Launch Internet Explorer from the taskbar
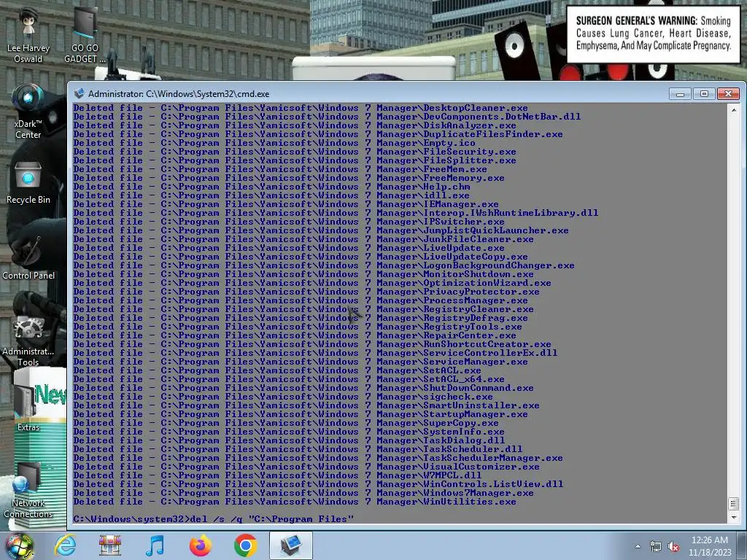 click(x=65, y=545)
